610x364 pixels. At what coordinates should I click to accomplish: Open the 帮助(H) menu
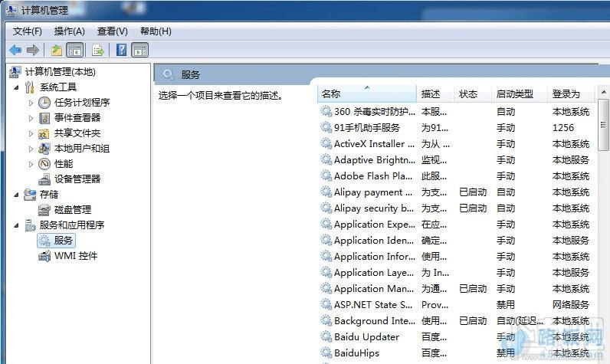(x=156, y=31)
